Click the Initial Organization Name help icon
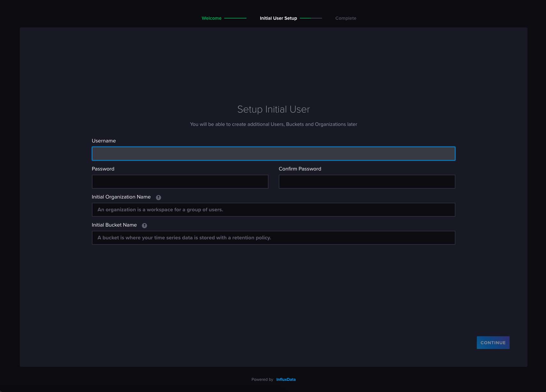546x392 pixels. pos(159,197)
